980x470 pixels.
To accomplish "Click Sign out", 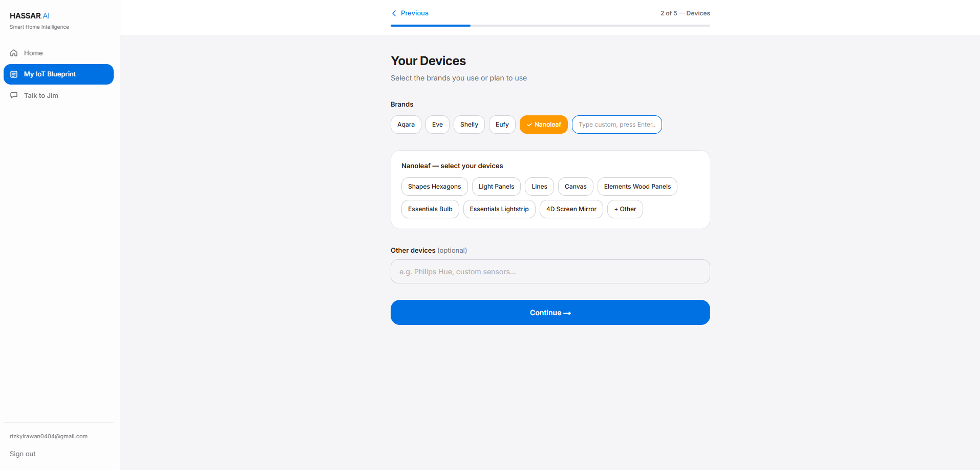I will [x=23, y=454].
